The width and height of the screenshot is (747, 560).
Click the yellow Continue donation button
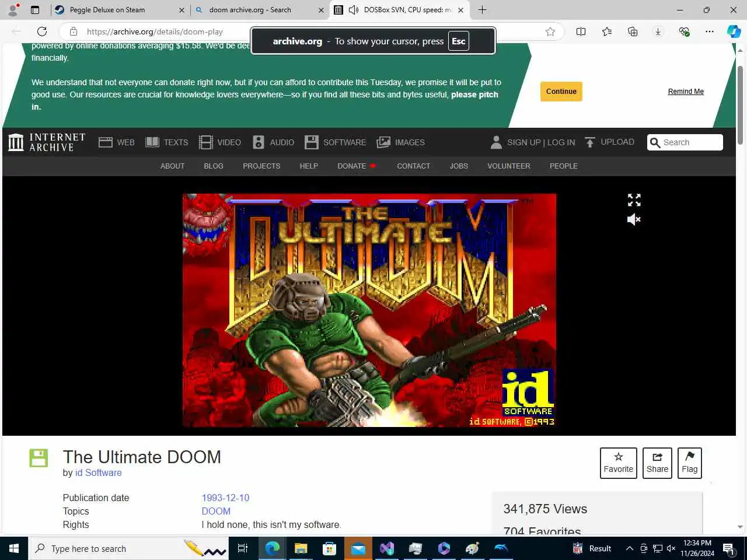click(x=561, y=92)
